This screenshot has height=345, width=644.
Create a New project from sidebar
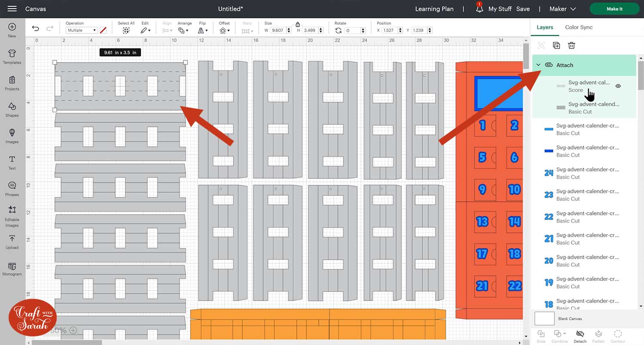tap(12, 30)
